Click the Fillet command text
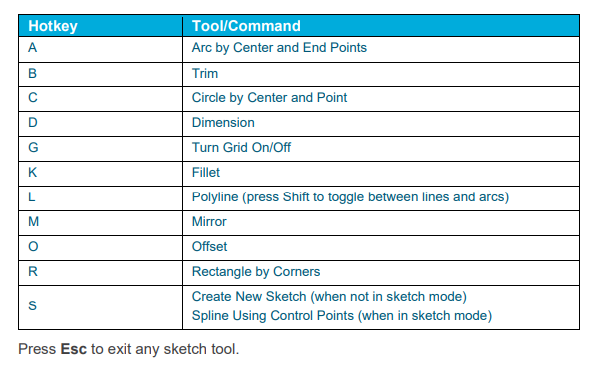Viewport: 603px width, 373px height. [206, 173]
